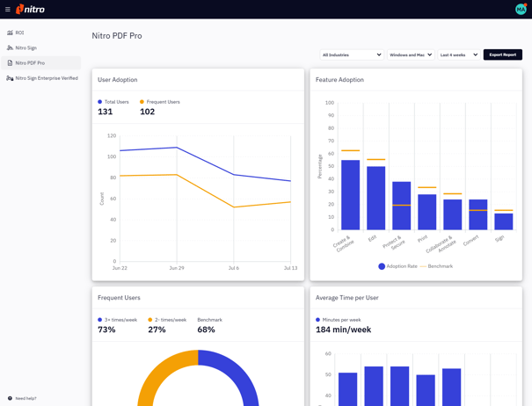Click the Nitro logo
The image size is (532, 406).
[31, 10]
